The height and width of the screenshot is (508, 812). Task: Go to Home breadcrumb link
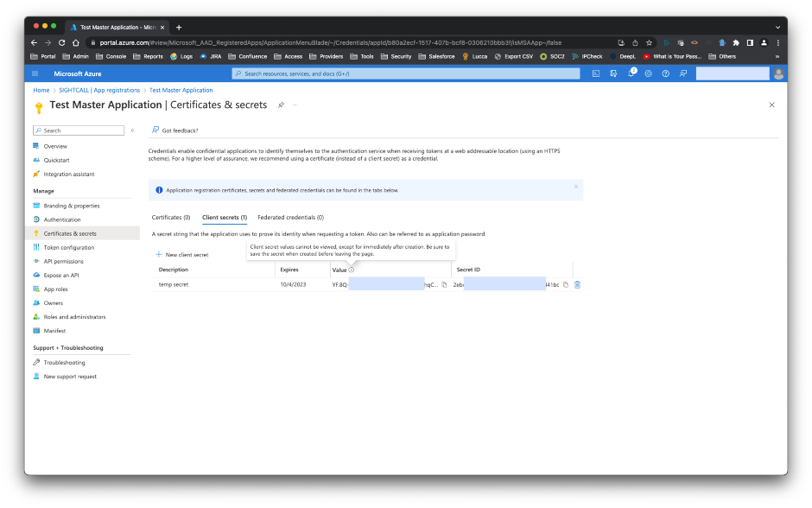[x=41, y=90]
